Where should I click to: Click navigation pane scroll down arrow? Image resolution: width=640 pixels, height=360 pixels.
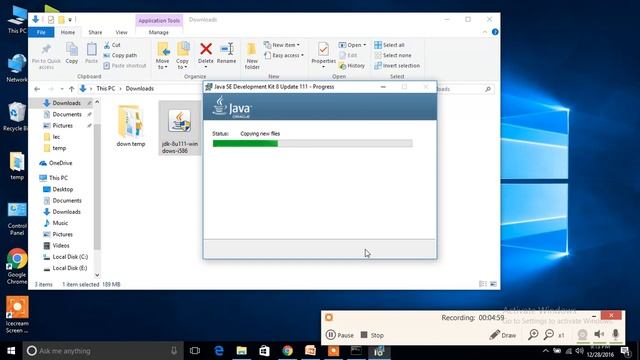pos(97,275)
